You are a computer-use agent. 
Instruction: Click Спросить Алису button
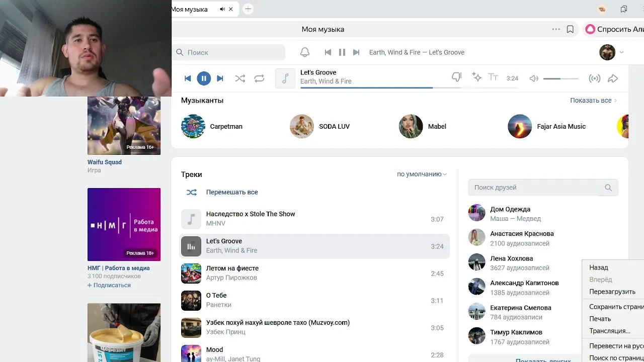tap(614, 29)
